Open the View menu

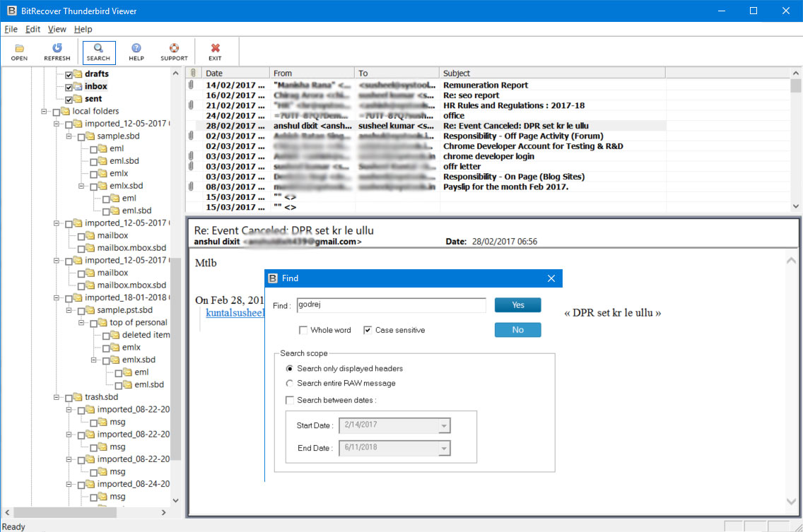[57, 29]
